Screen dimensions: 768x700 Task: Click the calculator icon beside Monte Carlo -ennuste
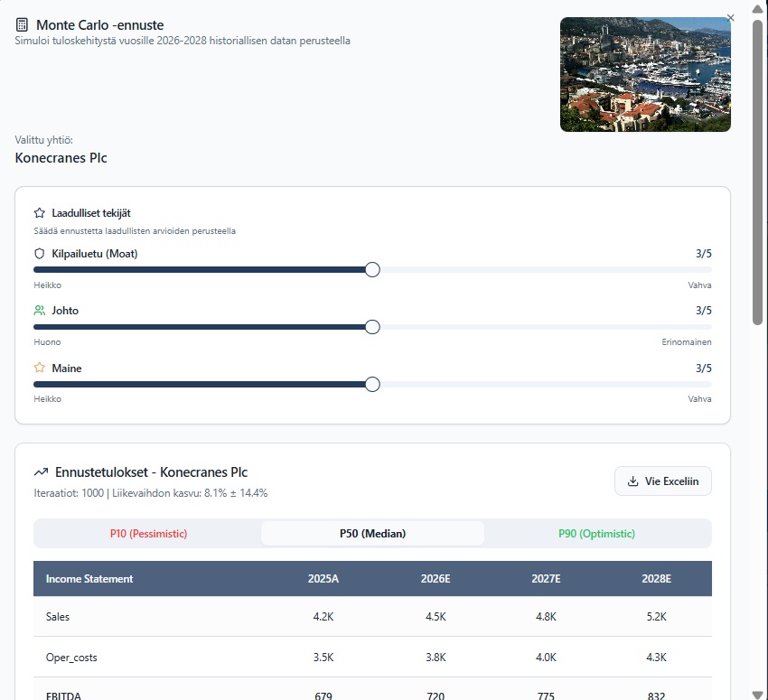tap(23, 24)
